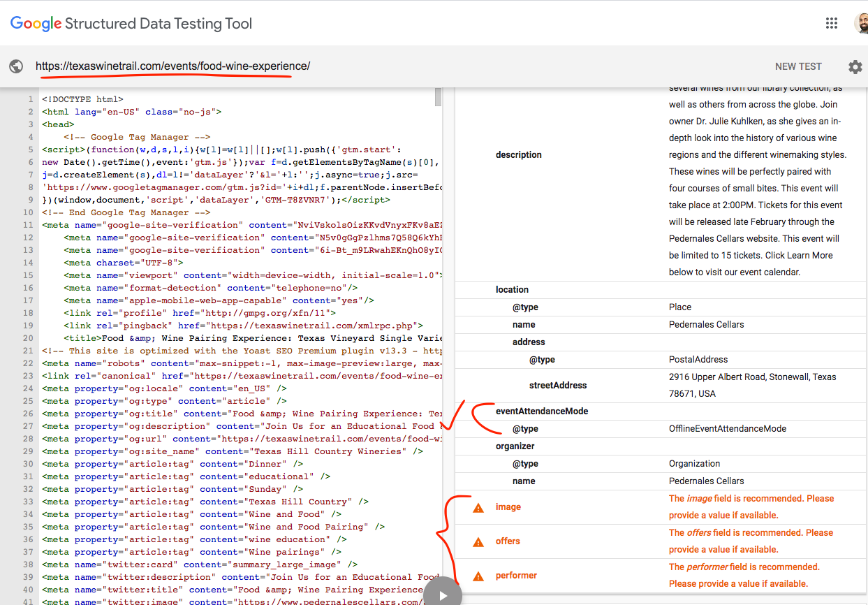The image size is (868, 605).
Task: Click the twitter:card meta line
Action: [200, 564]
